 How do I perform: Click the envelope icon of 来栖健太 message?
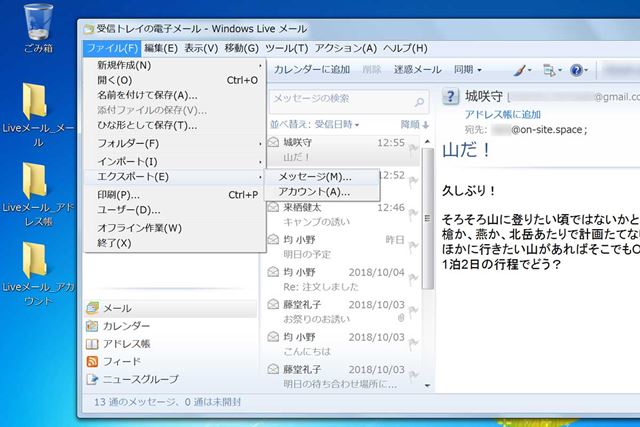pos(273,207)
